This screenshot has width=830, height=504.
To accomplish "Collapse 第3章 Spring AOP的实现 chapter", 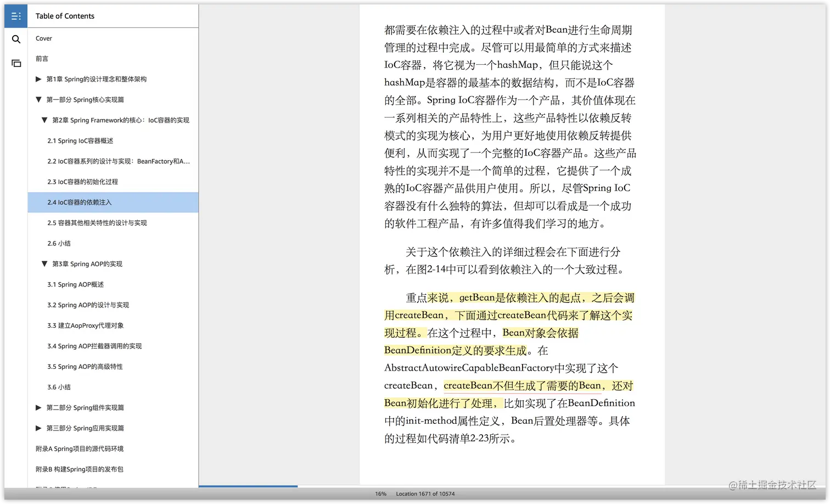I will (x=44, y=264).
